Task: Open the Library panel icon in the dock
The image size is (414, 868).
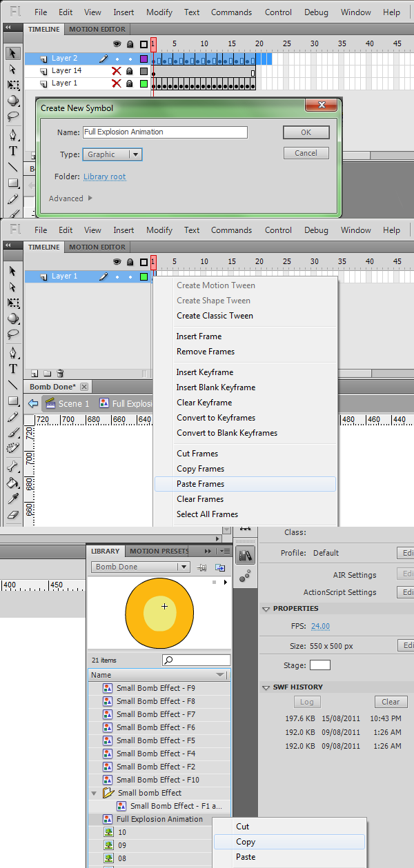Action: point(245,556)
